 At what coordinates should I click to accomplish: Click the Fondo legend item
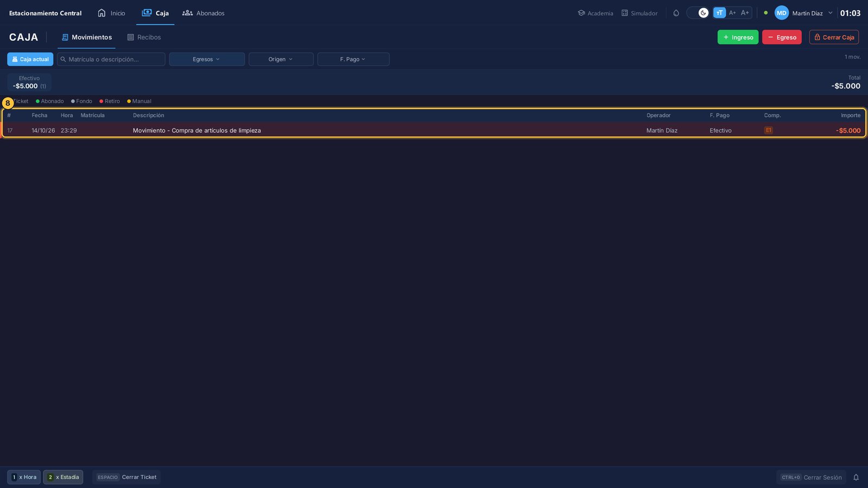coord(81,101)
